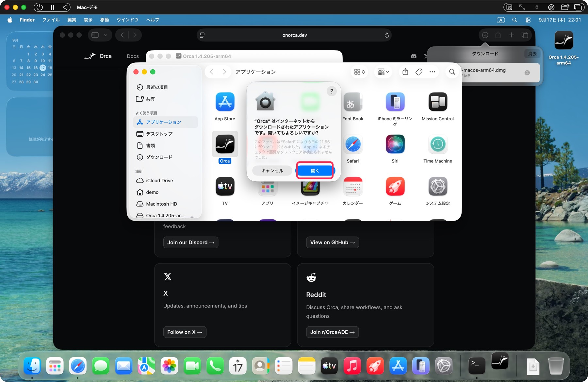Select the ゲーム app icon in Finder

[x=395, y=186]
